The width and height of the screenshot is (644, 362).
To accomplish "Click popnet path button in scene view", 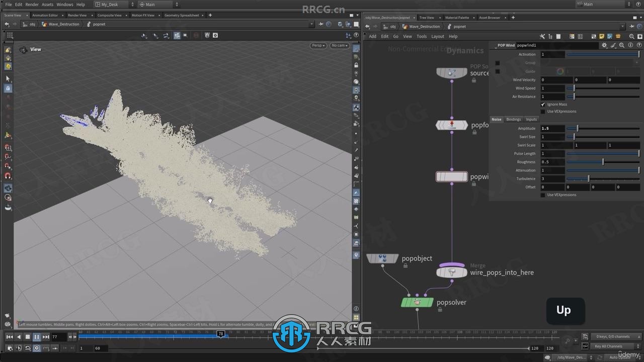I will pyautogui.click(x=96, y=24).
